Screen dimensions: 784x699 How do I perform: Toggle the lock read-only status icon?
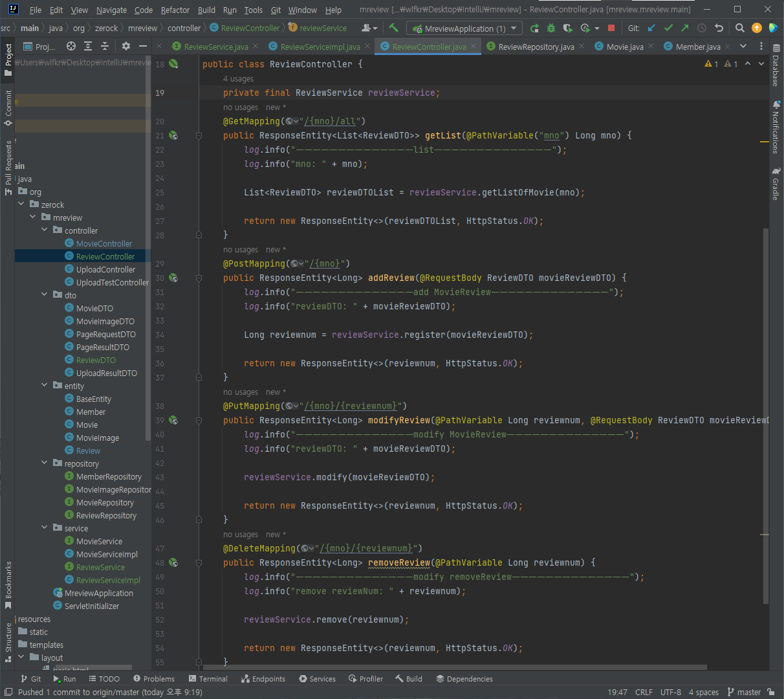tap(772, 692)
